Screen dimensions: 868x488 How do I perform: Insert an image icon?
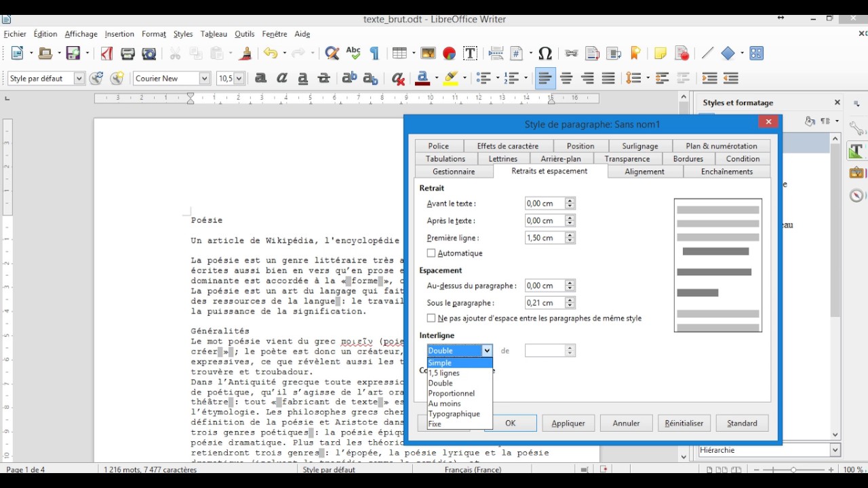[x=428, y=54]
